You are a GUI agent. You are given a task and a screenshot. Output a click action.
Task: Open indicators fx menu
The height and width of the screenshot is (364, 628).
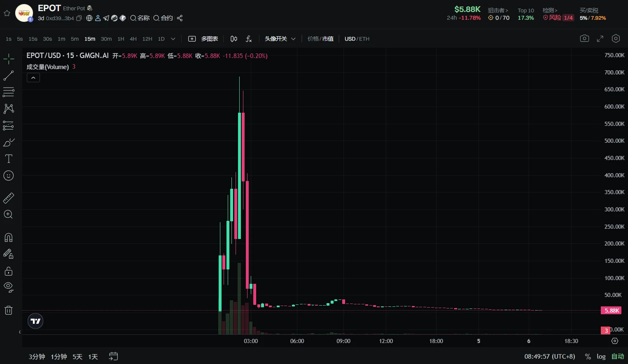pos(249,39)
